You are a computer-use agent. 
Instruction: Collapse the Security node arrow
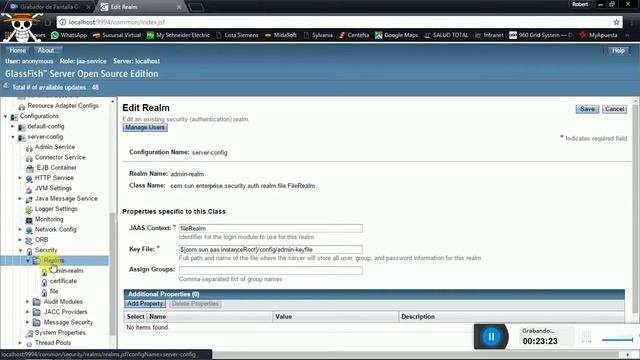20,250
